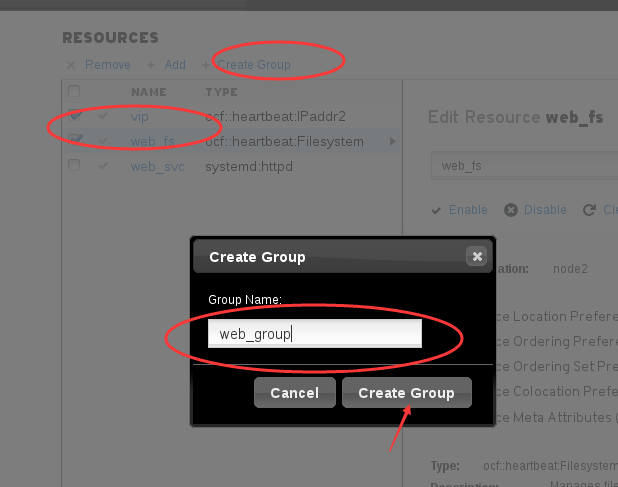618x487 pixels.
Task: Click the status checkmark next to web_fs
Action: [x=103, y=141]
